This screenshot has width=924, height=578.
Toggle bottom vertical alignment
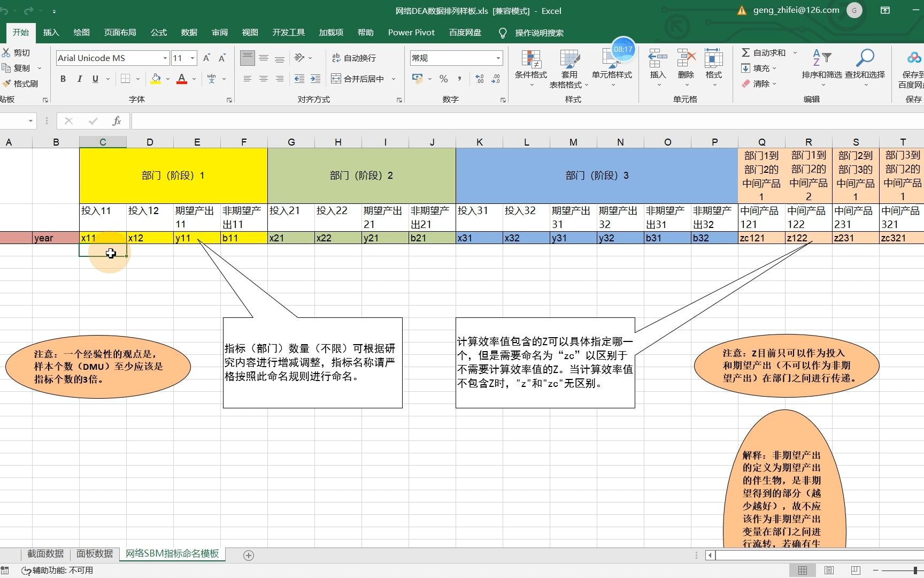280,58
